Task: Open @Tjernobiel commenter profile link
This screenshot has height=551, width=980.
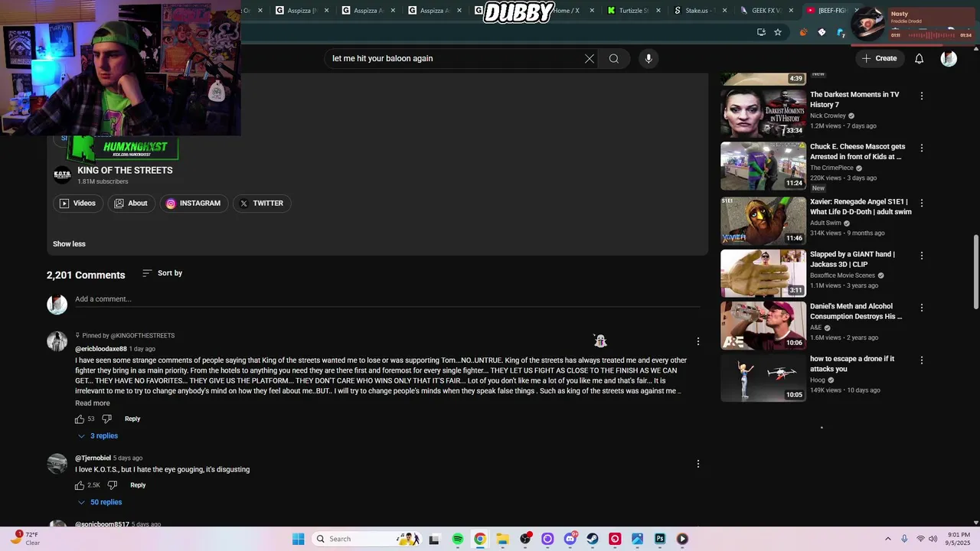Action: click(93, 458)
